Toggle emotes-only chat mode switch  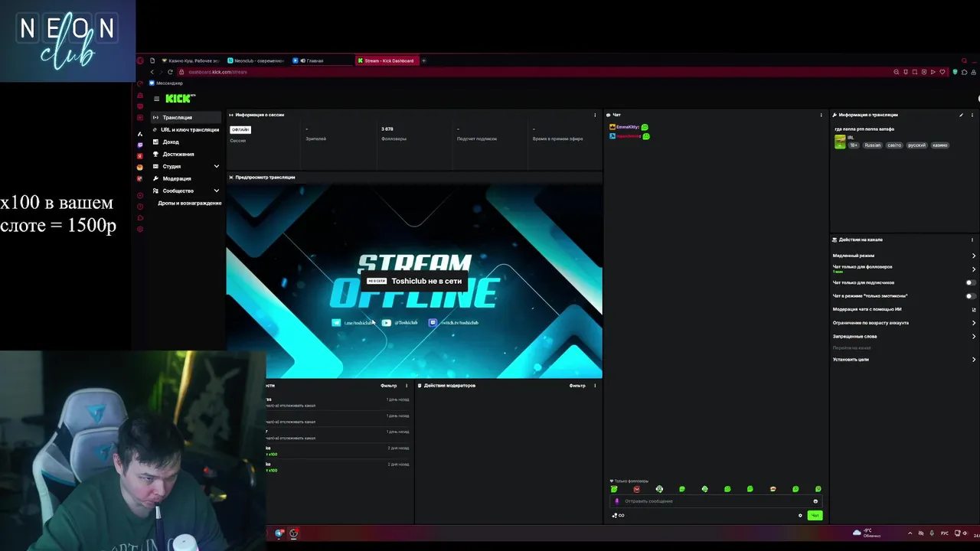point(971,296)
